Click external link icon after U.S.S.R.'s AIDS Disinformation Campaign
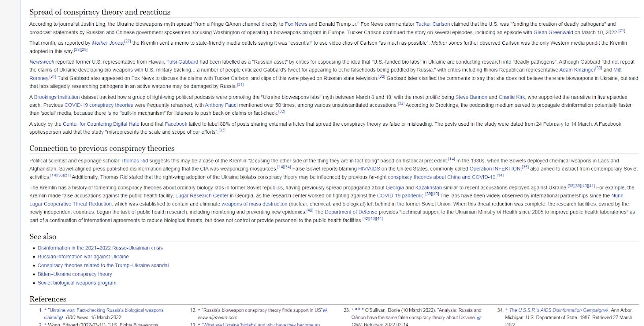The height and width of the screenshot is (326, 644). click(x=607, y=311)
